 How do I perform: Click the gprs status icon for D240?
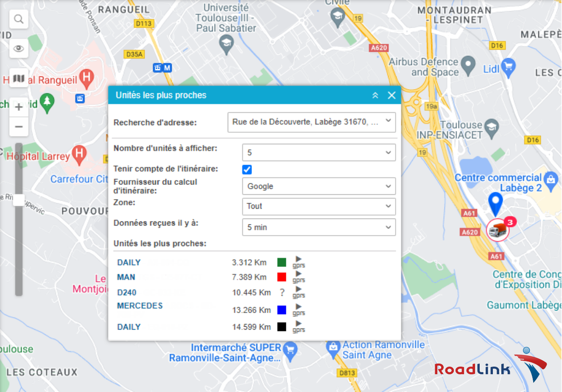click(x=299, y=292)
